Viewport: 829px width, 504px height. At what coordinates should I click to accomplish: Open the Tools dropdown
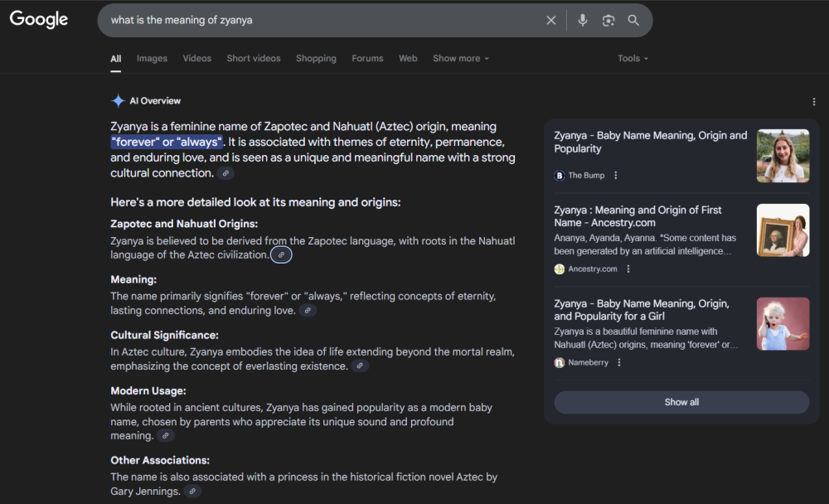pos(632,58)
